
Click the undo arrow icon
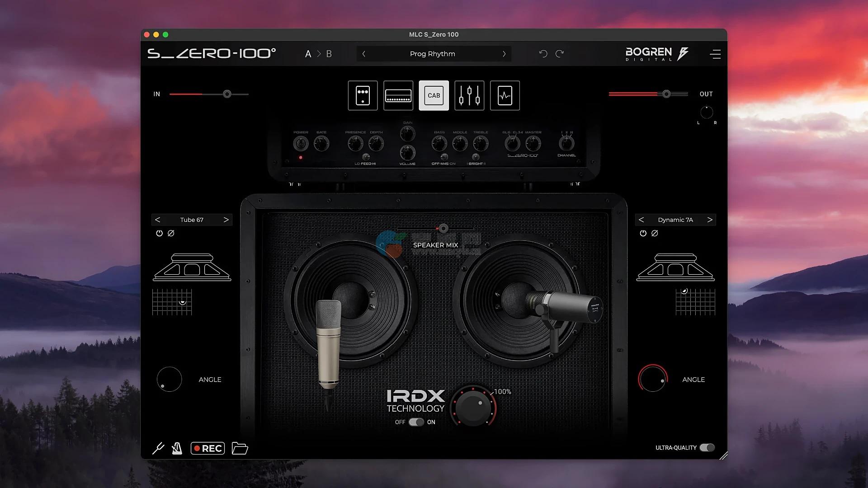[x=543, y=54]
